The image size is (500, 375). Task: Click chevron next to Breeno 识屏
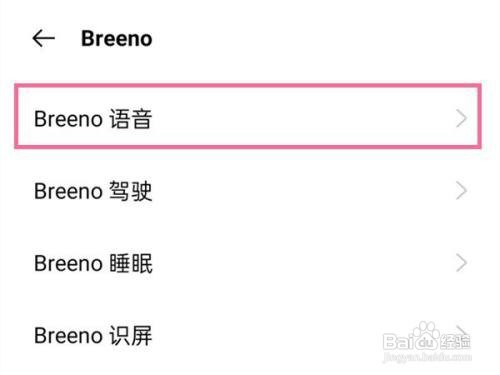(461, 332)
